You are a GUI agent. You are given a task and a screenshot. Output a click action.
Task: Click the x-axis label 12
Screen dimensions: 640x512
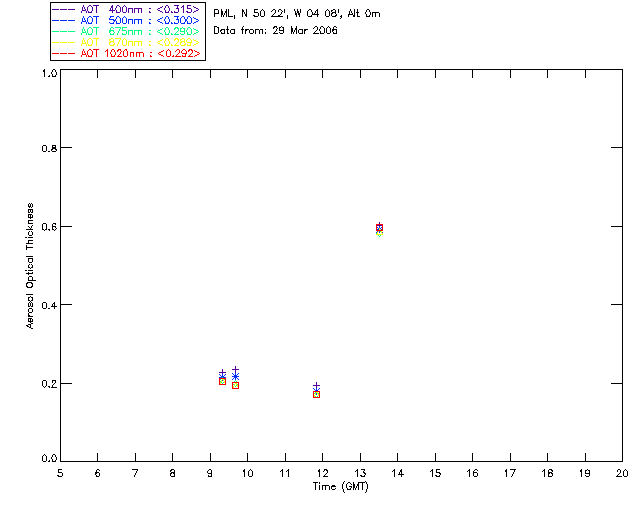[x=322, y=473]
